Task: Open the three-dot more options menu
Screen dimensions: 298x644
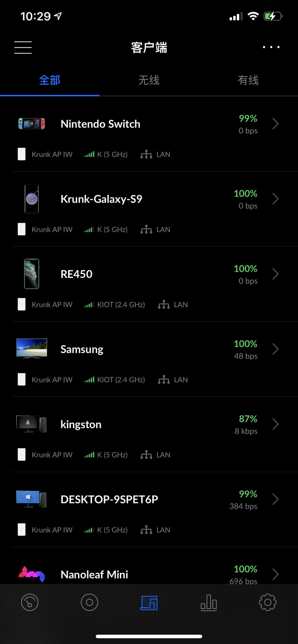Action: pos(271,47)
